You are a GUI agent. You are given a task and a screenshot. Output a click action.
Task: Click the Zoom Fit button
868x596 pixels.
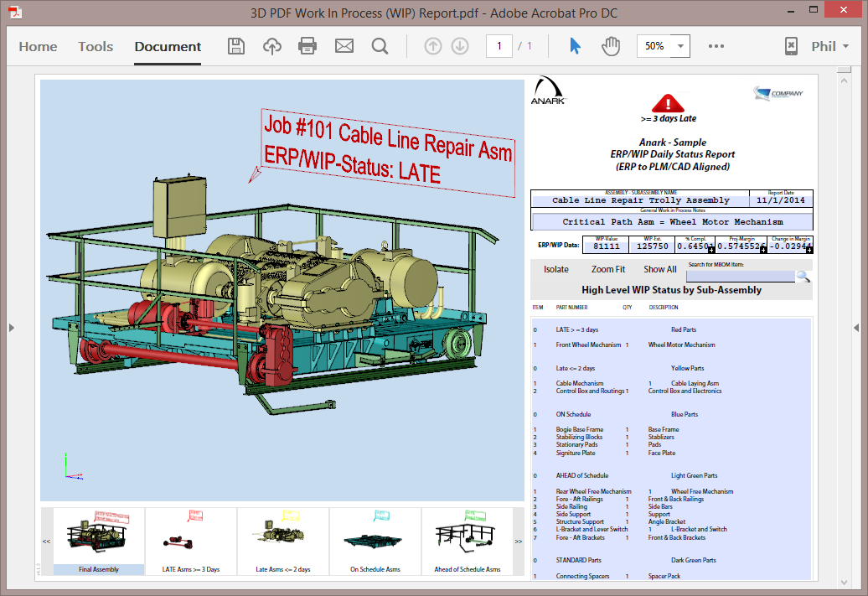607,269
